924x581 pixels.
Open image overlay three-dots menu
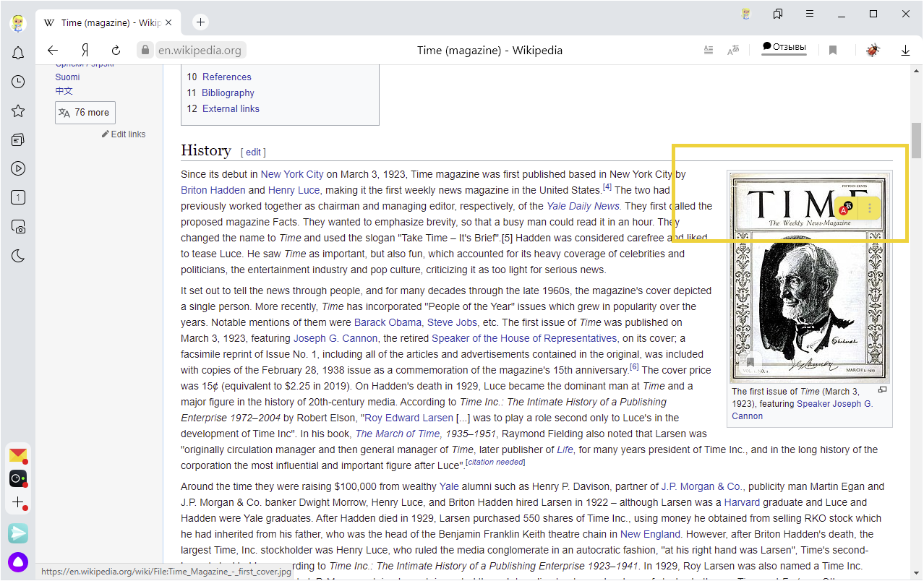pos(870,209)
